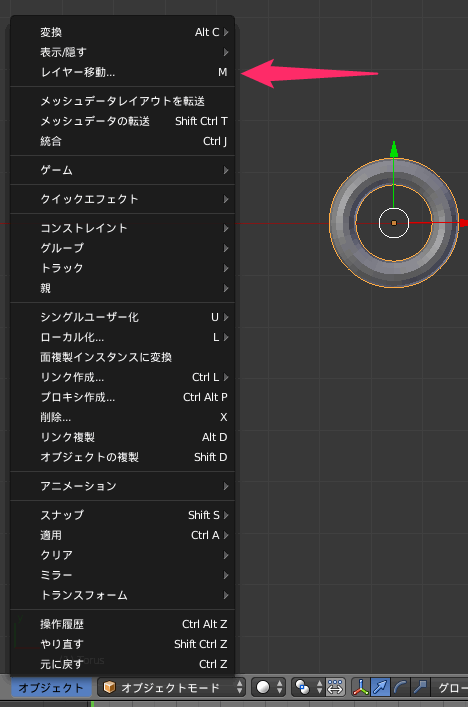Toggle manipulate center points icon
Viewport: 468px width, 707px height.
pyautogui.click(x=335, y=687)
